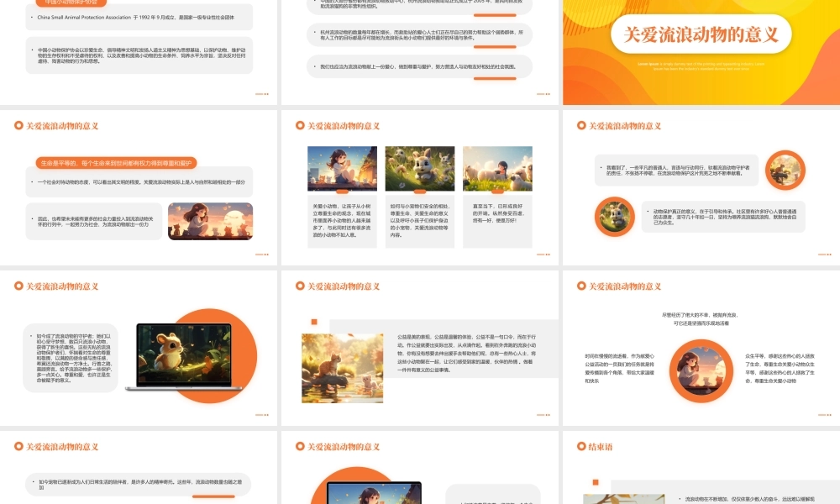Click the column text starting 如何与小宠物们安全的相处
This screenshot has height=504, width=840.
[x=420, y=220]
